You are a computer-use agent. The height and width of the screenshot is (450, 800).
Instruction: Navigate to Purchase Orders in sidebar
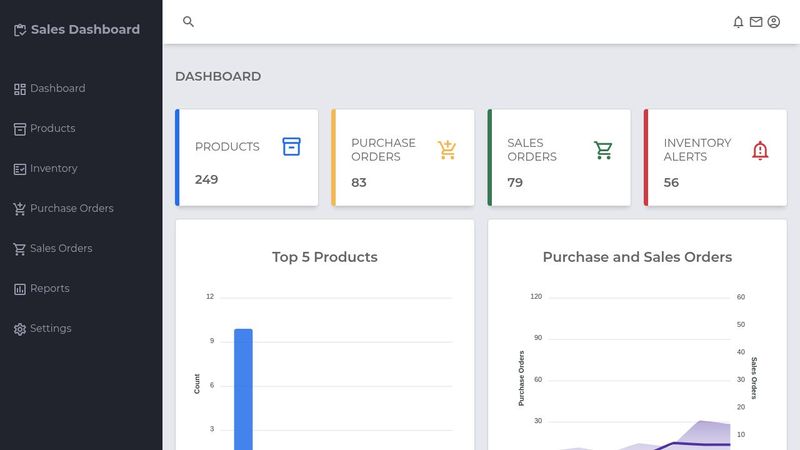71,208
